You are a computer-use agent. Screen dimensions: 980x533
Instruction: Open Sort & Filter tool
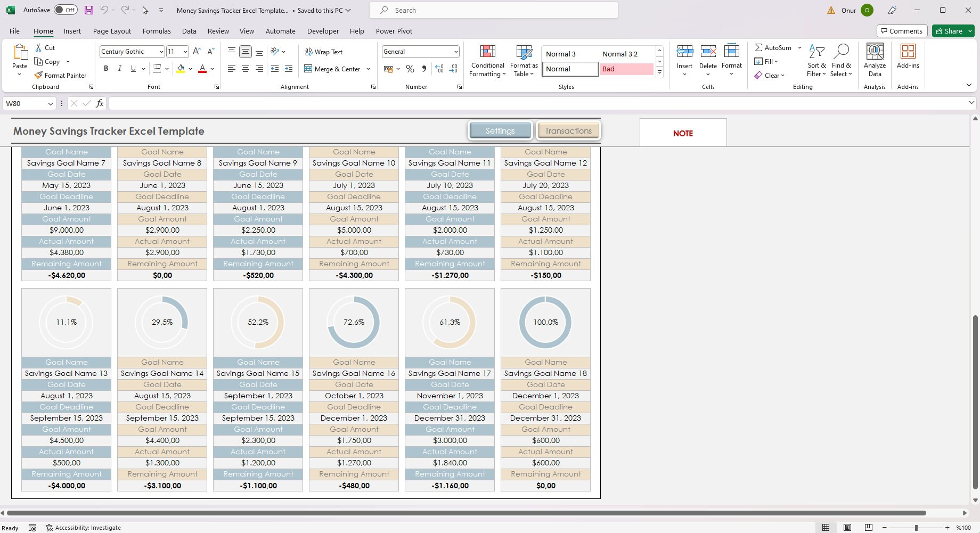816,60
